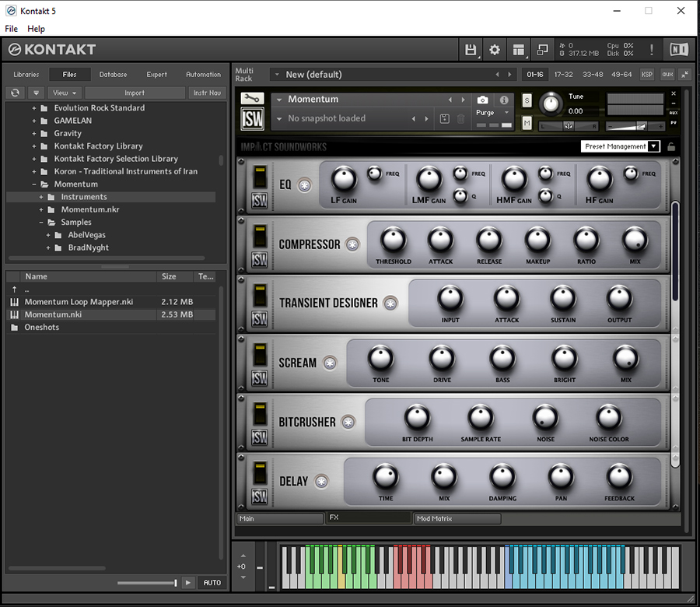Click the NI logo icon

point(678,50)
